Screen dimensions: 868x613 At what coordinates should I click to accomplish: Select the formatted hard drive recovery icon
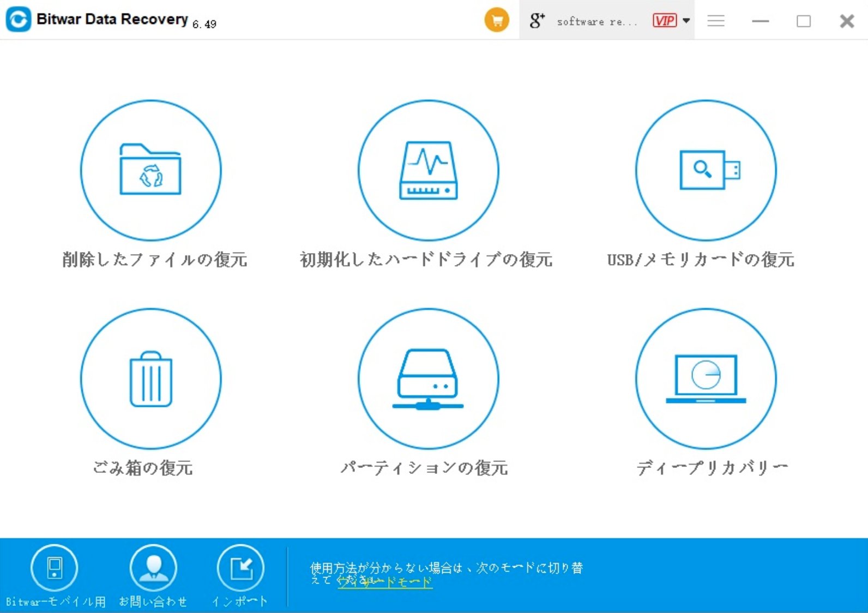tap(429, 170)
